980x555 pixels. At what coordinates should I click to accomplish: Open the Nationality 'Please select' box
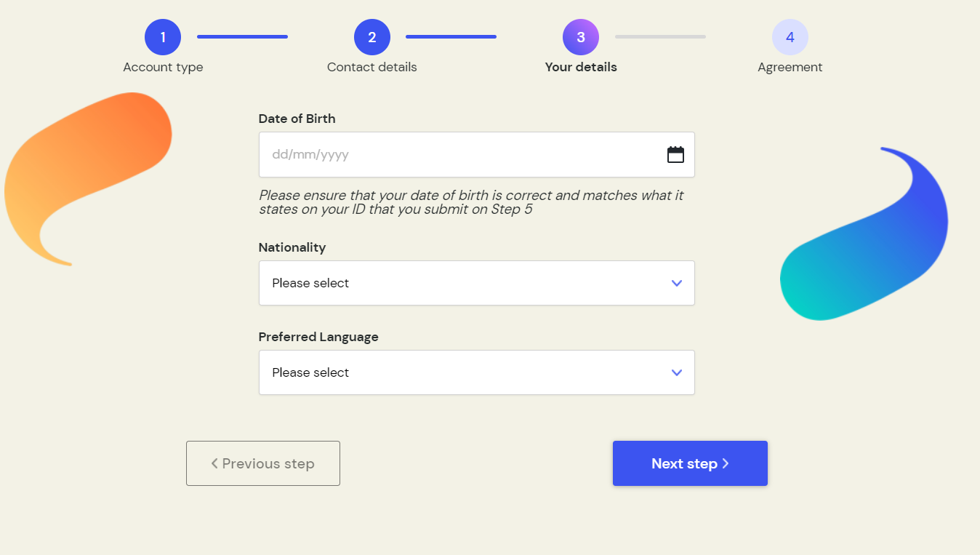[x=477, y=283]
